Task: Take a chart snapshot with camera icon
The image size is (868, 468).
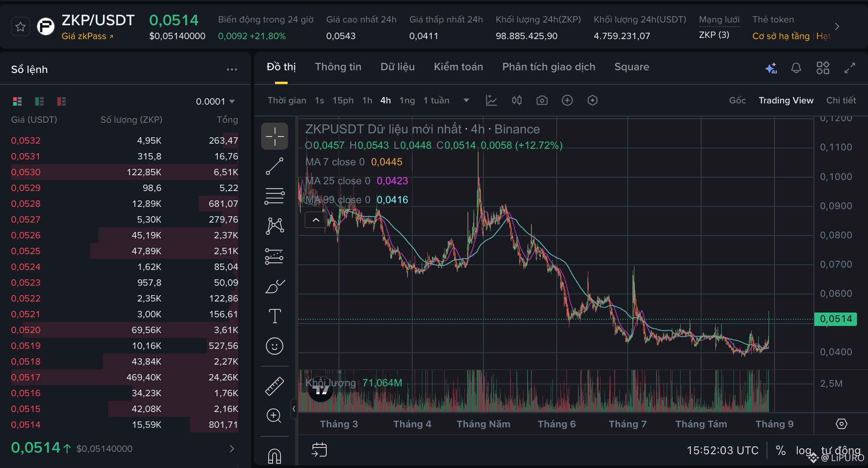Action: point(542,100)
